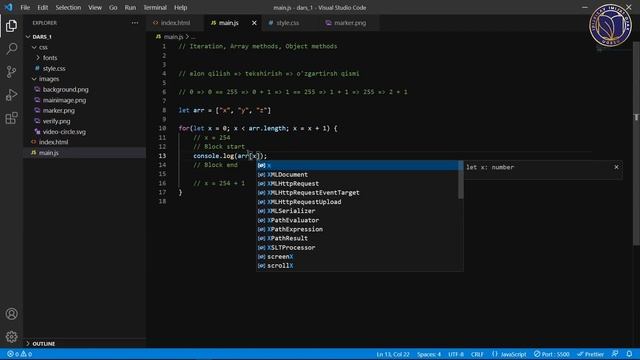Open the Run menu
The image size is (640, 360).
tap(130, 7)
